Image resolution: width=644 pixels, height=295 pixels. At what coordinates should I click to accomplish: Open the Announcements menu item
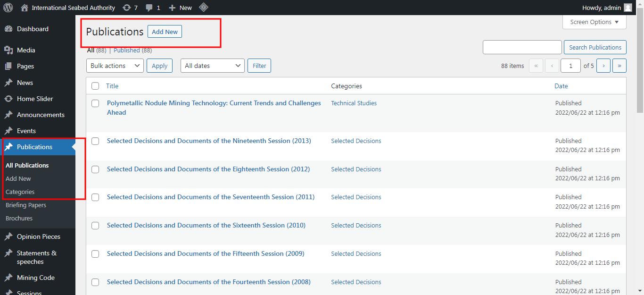coord(38,115)
